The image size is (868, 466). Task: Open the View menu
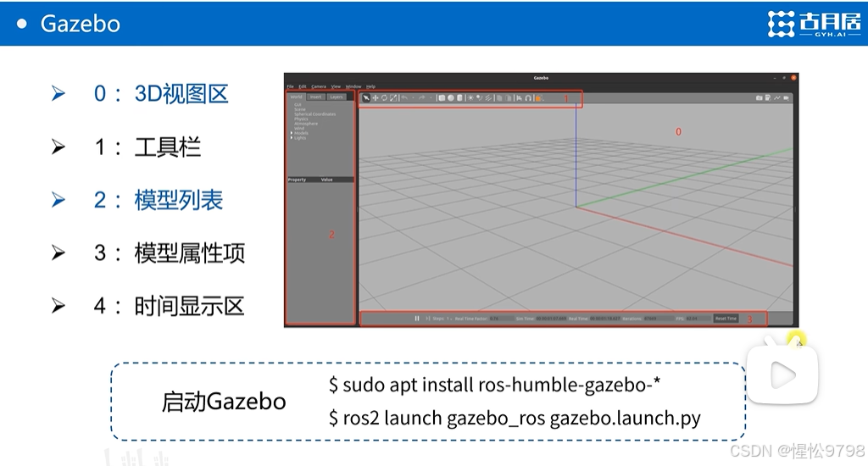click(336, 86)
